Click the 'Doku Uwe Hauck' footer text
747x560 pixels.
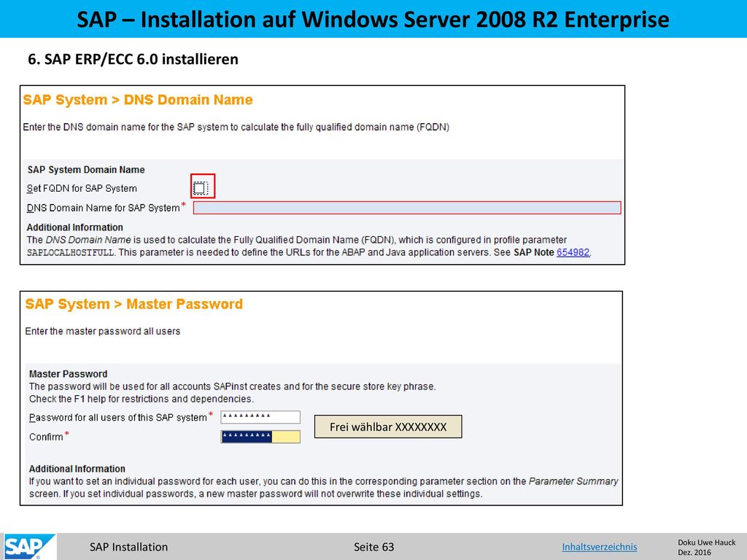pyautogui.click(x=706, y=542)
